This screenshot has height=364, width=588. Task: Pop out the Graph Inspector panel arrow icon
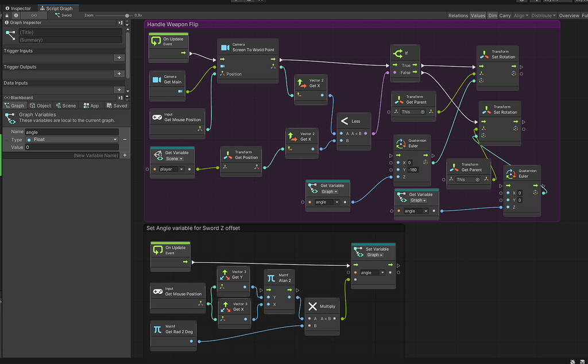tap(119, 22)
